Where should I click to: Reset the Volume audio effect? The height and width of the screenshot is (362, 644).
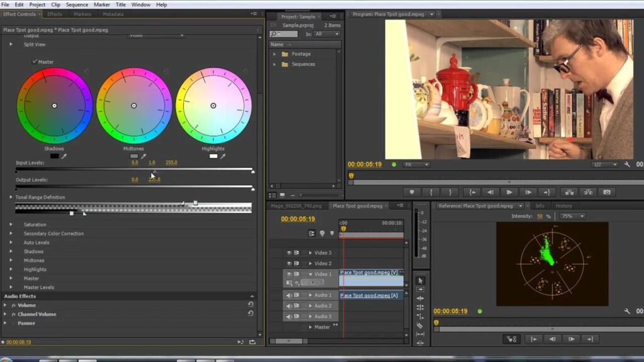pos(250,305)
